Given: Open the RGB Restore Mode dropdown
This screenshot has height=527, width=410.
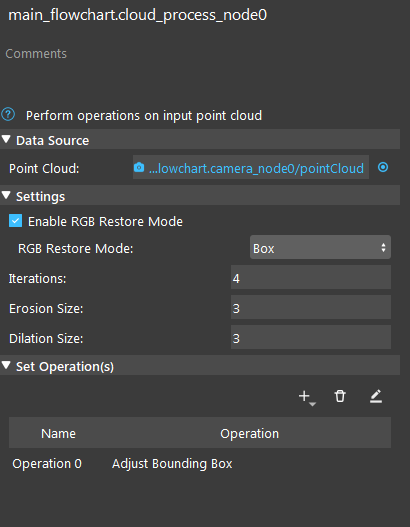Looking at the screenshot, I should (320, 247).
